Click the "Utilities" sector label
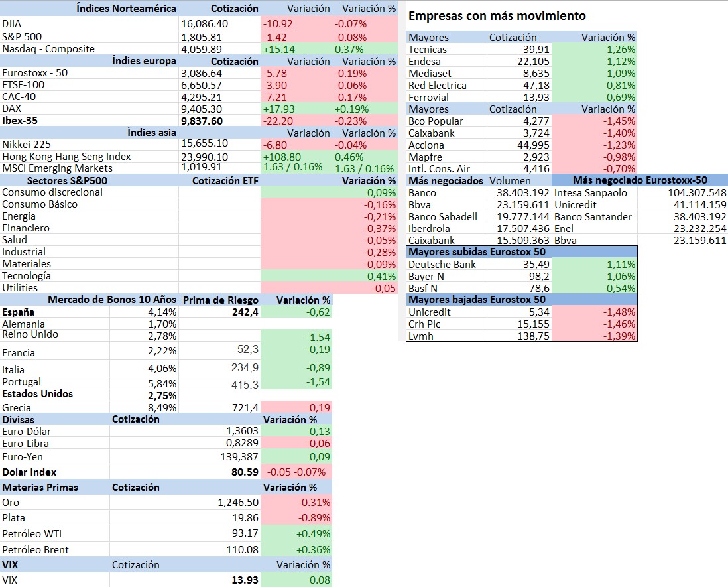This screenshot has width=728, height=587. [20, 288]
